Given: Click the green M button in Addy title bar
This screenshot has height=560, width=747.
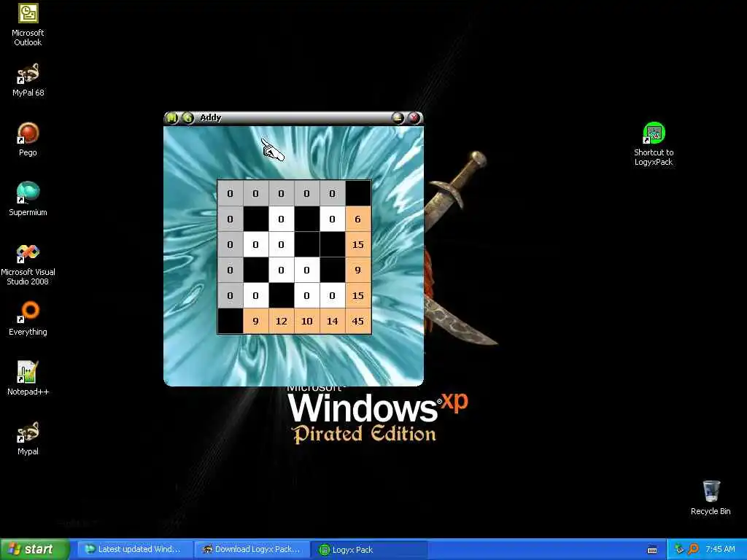Looking at the screenshot, I should click(x=172, y=117).
